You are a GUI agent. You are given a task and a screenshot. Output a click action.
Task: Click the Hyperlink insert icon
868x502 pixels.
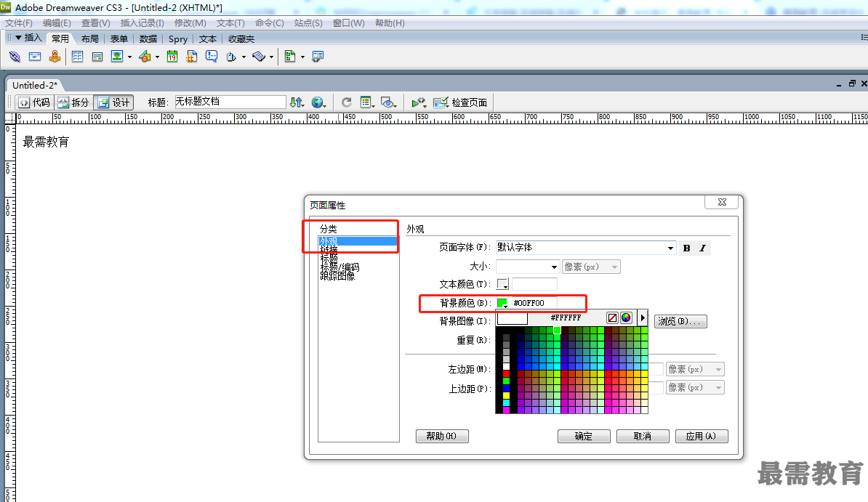(x=15, y=57)
